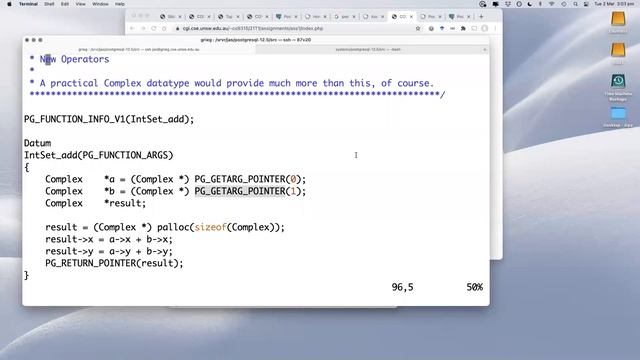Screen dimensions: 640x360
Task: Select the grieg ssh terminal tab
Action: pyautogui.click(x=139, y=49)
